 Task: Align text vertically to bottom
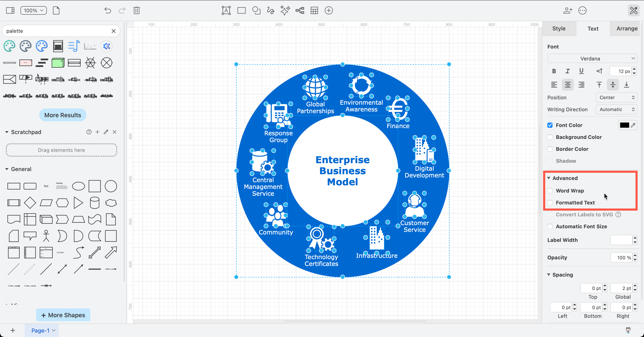point(627,85)
